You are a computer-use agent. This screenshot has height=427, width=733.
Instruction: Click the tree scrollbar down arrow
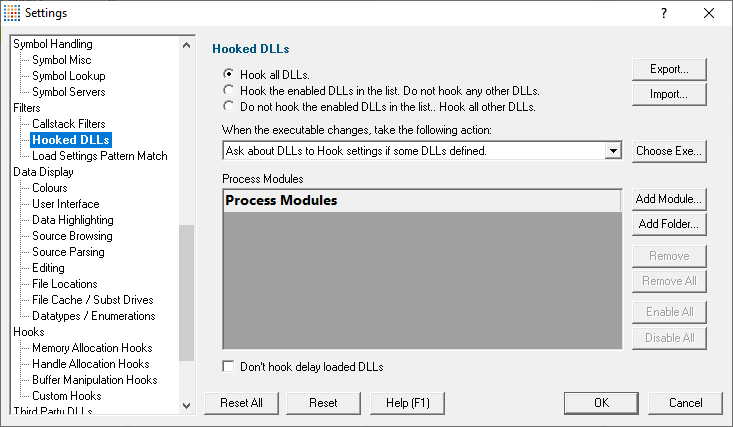click(x=187, y=405)
